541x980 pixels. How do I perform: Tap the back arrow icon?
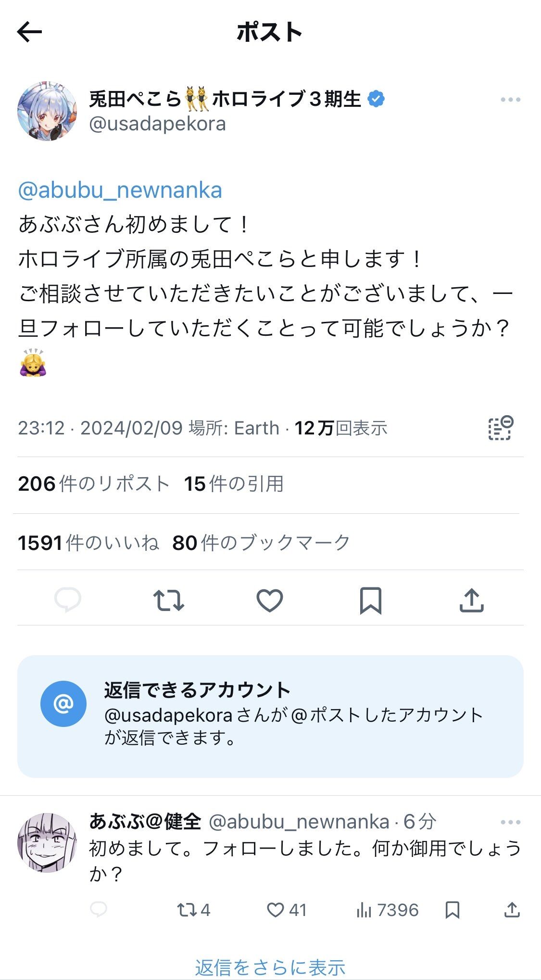click(x=29, y=32)
